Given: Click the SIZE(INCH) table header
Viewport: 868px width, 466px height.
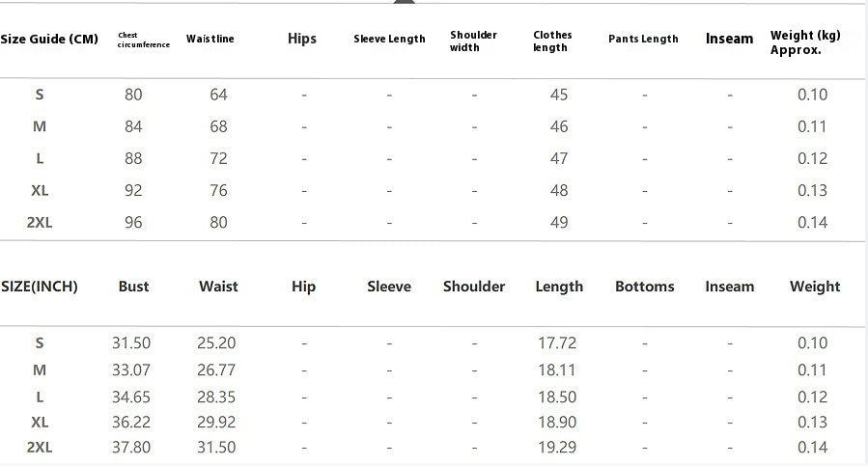Looking at the screenshot, I should pos(40,287).
